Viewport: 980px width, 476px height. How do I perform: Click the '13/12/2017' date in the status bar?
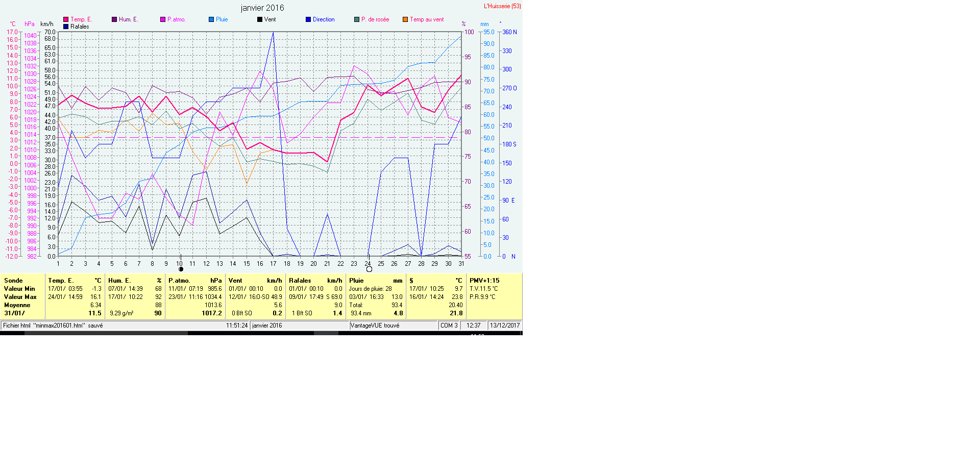coord(505,325)
